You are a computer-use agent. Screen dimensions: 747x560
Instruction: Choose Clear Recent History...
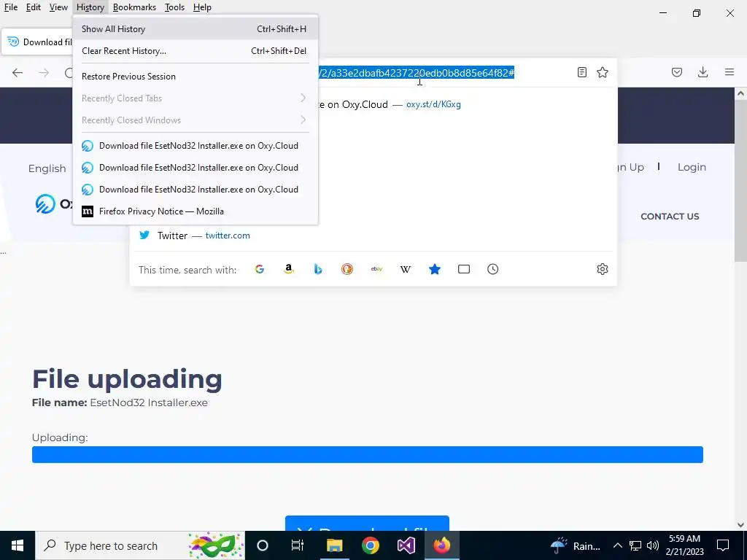pyautogui.click(x=196, y=51)
